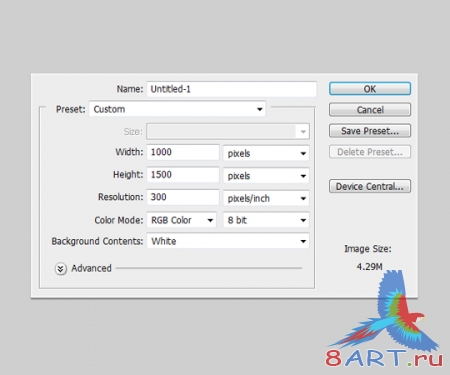Click the Height field showing 1500
This screenshot has height=375, width=450.
[183, 175]
